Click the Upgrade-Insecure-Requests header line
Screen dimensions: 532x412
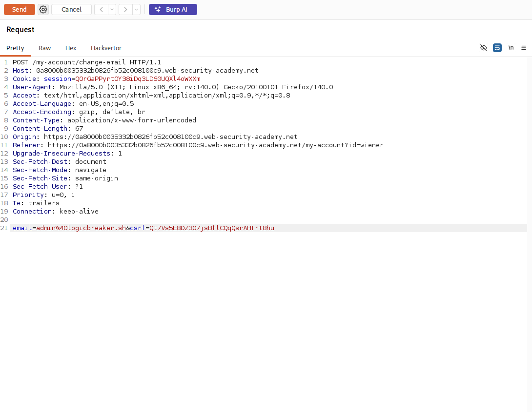coord(67,154)
